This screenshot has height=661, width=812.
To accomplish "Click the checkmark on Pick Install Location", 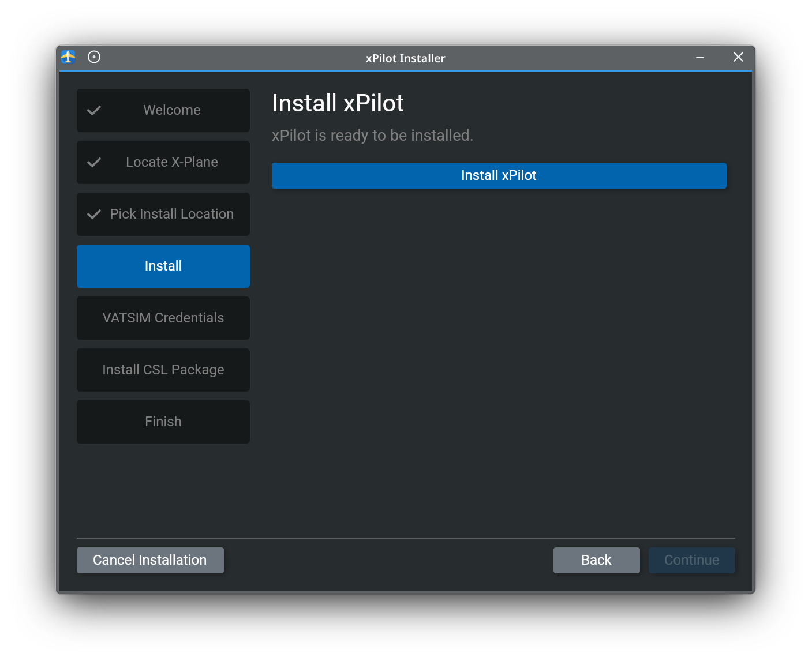I will point(94,214).
